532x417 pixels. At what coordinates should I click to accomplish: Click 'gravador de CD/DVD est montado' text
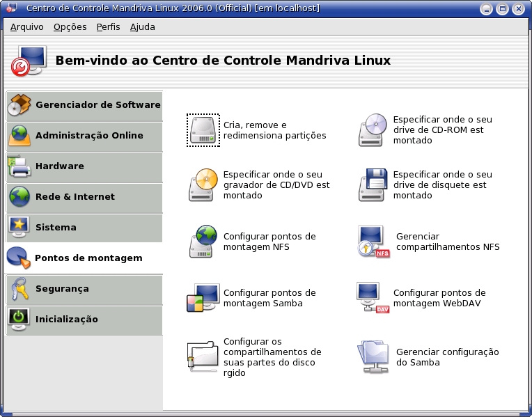coord(276,190)
